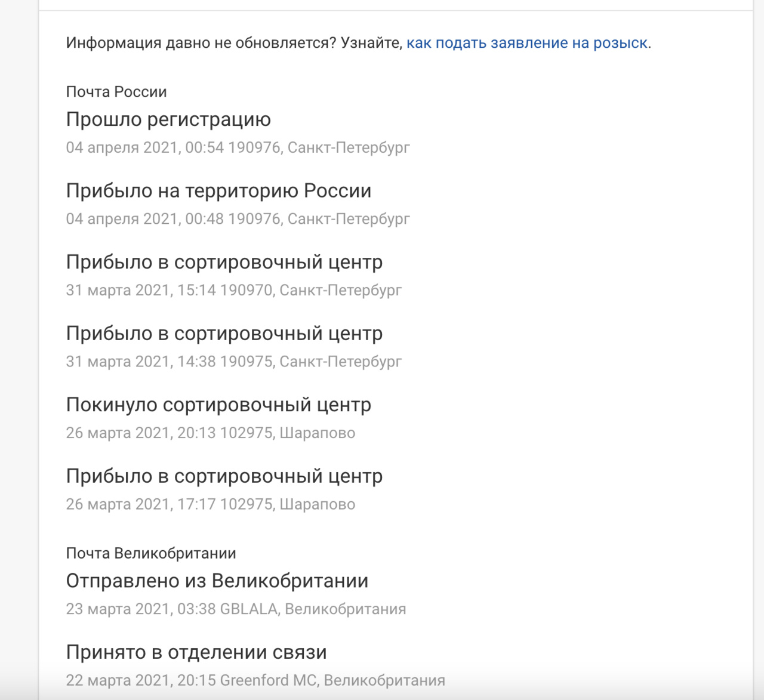
Task: Click the 22 марта 2021 Greenford MC line
Action: pos(255,680)
